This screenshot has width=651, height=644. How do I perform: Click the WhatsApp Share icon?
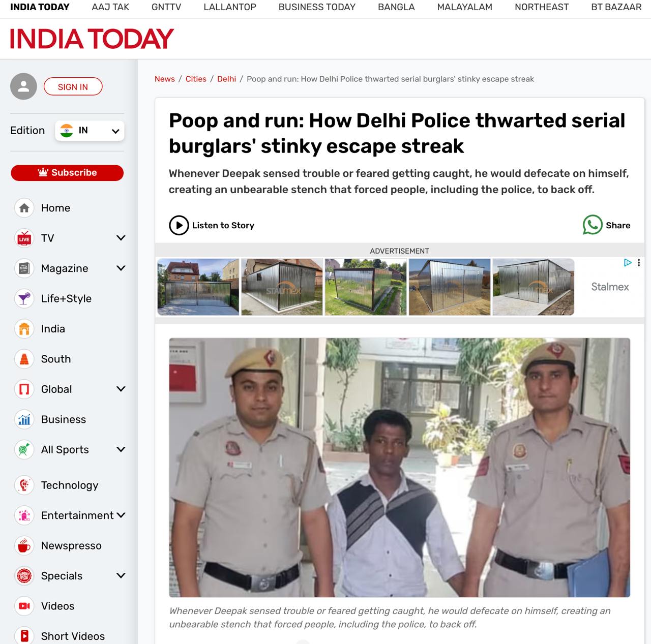pyautogui.click(x=593, y=225)
